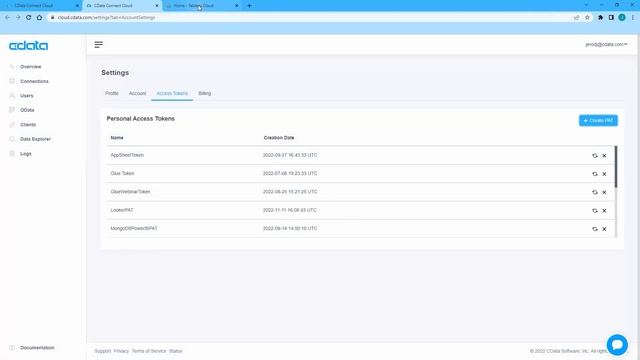Viewport: 640px width, 360px height.
Task: Open the Chrome three-dot menu
Action: point(633,18)
